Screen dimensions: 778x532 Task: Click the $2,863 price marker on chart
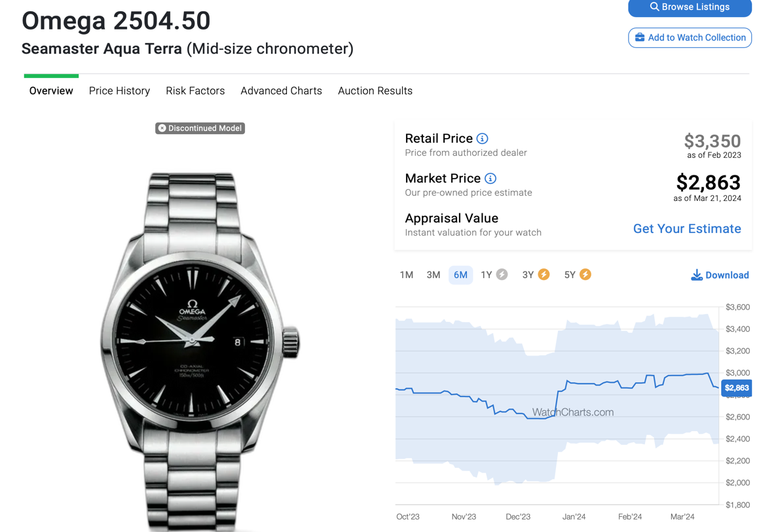[x=736, y=388]
